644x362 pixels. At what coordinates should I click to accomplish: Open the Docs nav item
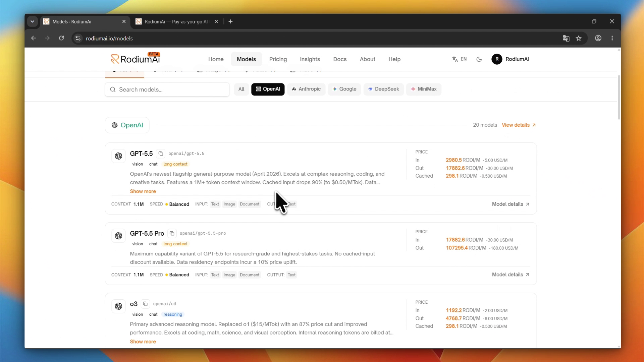[340, 59]
